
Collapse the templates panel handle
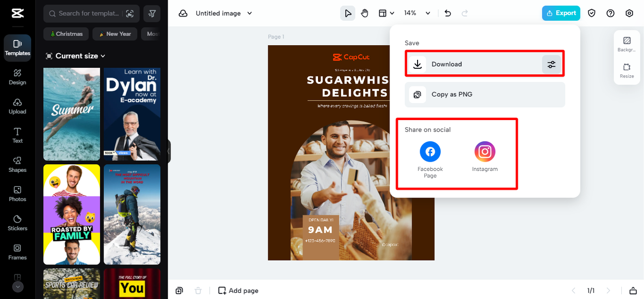click(x=169, y=151)
